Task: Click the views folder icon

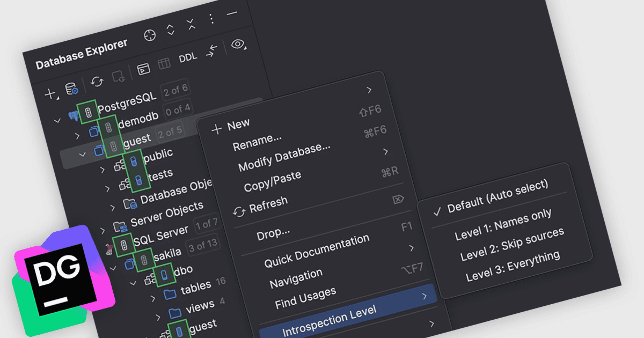Action: [175, 313]
